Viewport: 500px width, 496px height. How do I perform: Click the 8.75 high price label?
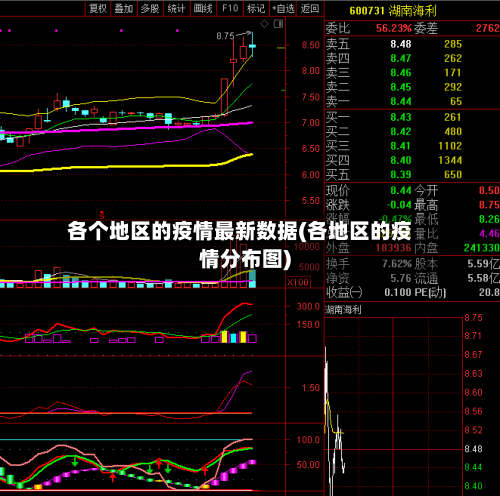pyautogui.click(x=225, y=36)
